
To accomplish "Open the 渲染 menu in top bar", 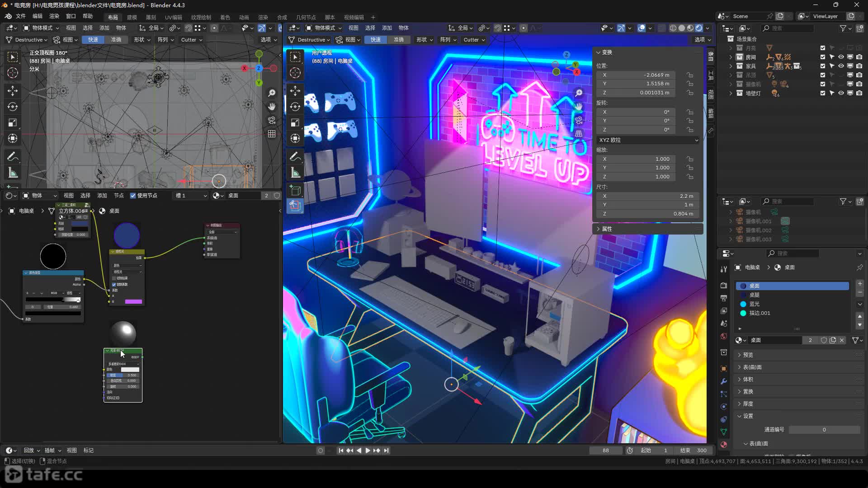I will coord(54,16).
